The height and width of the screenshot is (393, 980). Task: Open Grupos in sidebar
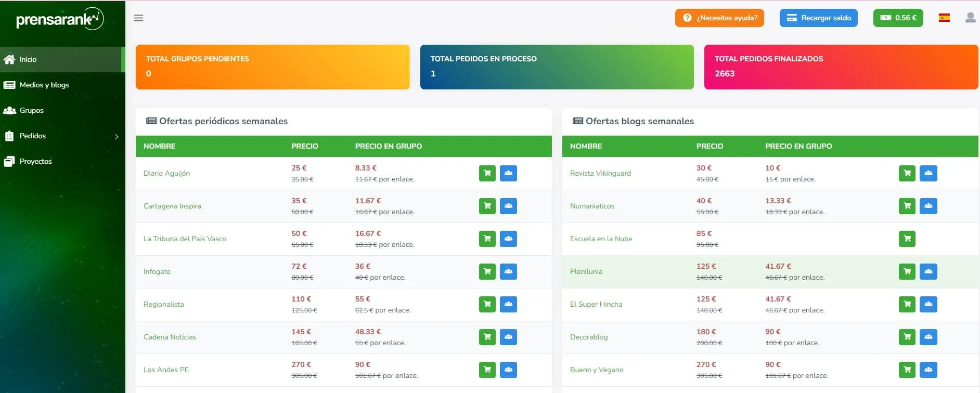click(x=62, y=110)
